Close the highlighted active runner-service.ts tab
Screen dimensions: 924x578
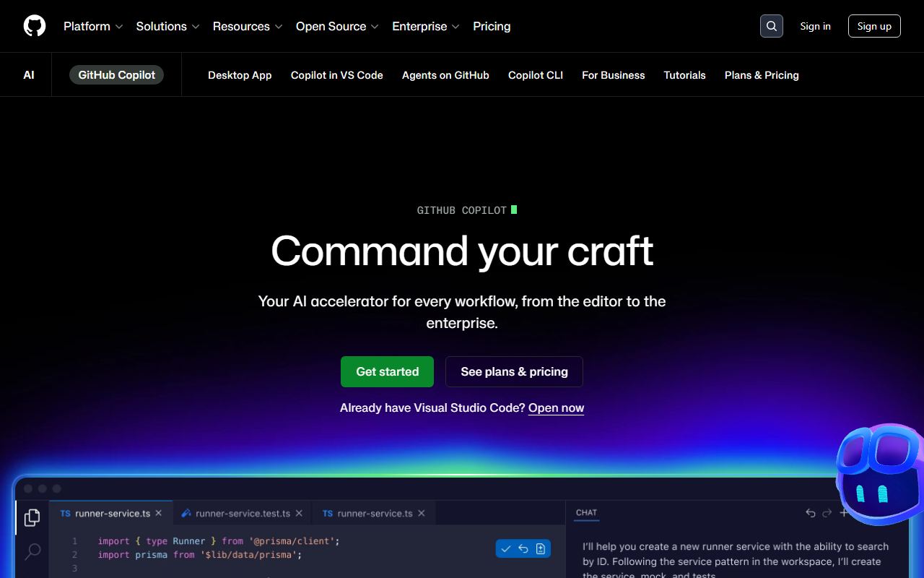[x=159, y=513]
